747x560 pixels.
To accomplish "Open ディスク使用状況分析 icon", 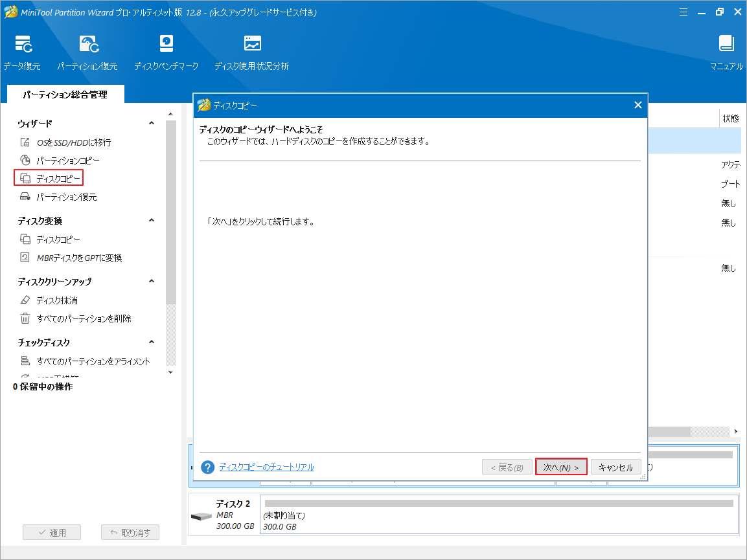I will coord(253,43).
